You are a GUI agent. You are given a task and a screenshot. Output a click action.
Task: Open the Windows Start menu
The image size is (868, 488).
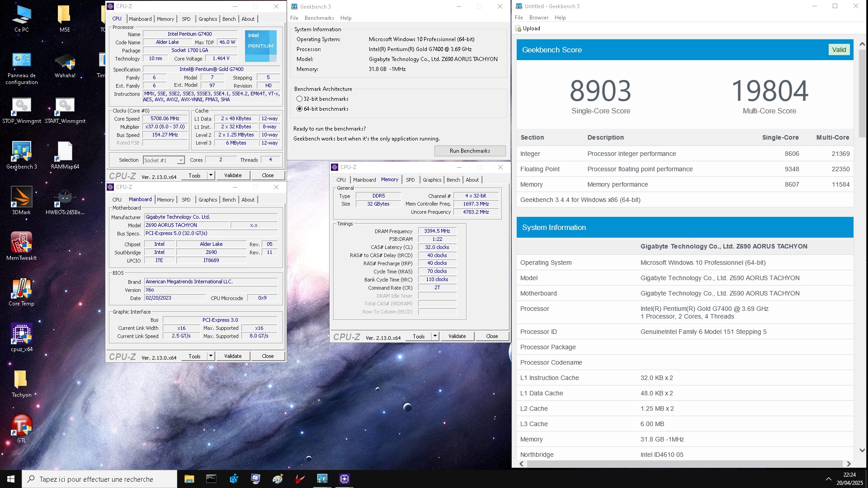coord(11,479)
